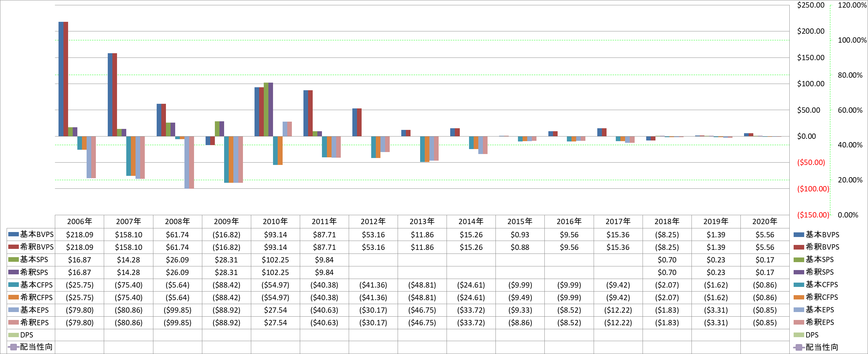Click the light blue 2008 基本EPS negative bar
Screen dimensions: 868x354
(x=187, y=162)
